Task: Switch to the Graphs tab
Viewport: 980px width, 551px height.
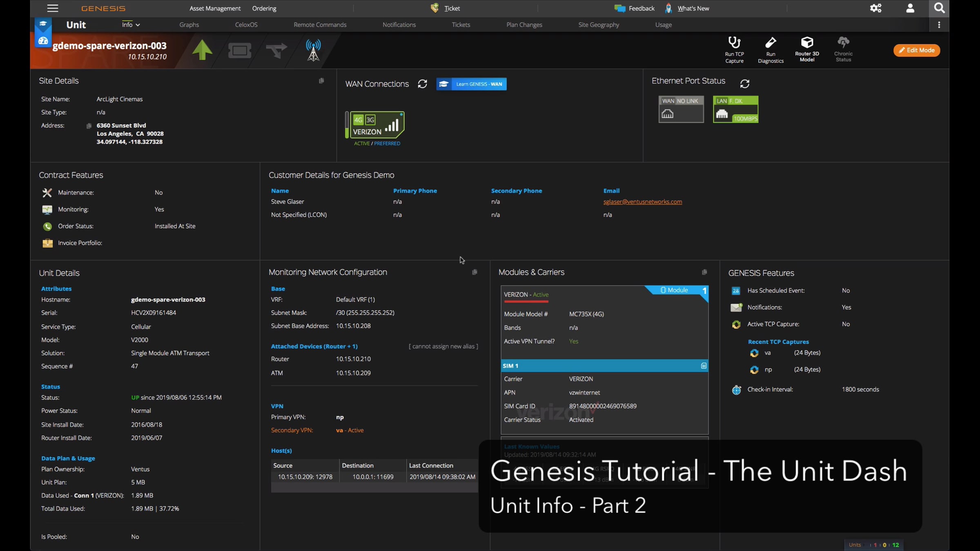Action: 189,25
